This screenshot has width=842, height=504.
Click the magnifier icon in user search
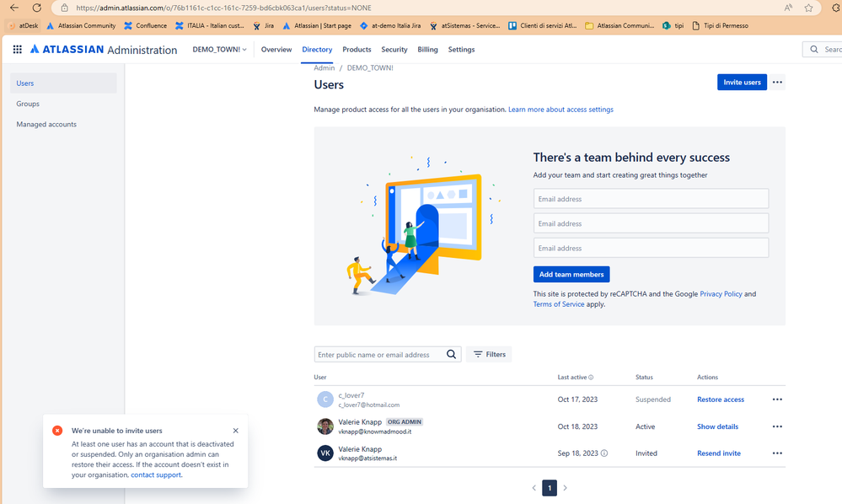(451, 354)
